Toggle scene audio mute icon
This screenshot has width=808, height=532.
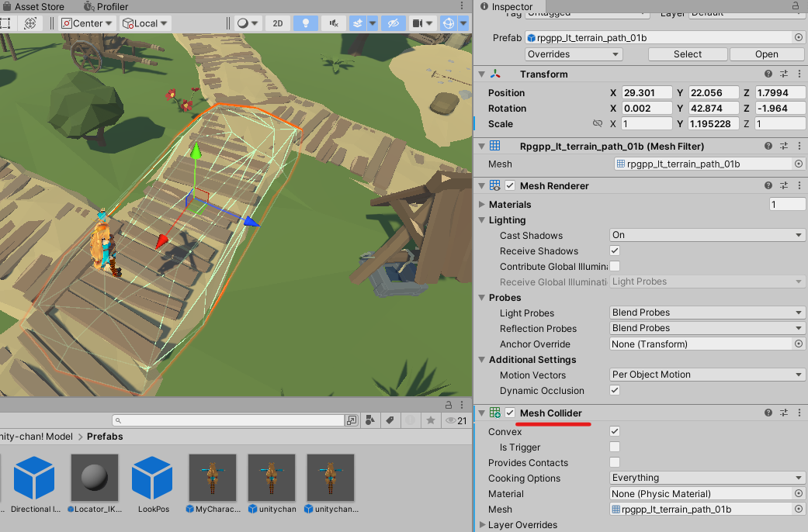(x=334, y=23)
